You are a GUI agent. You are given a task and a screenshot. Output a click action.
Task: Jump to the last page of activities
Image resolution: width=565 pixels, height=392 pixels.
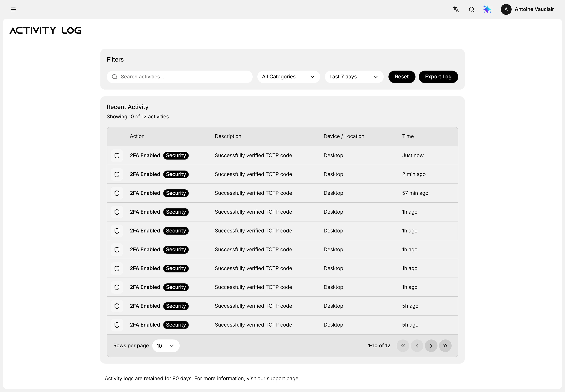tap(445, 346)
